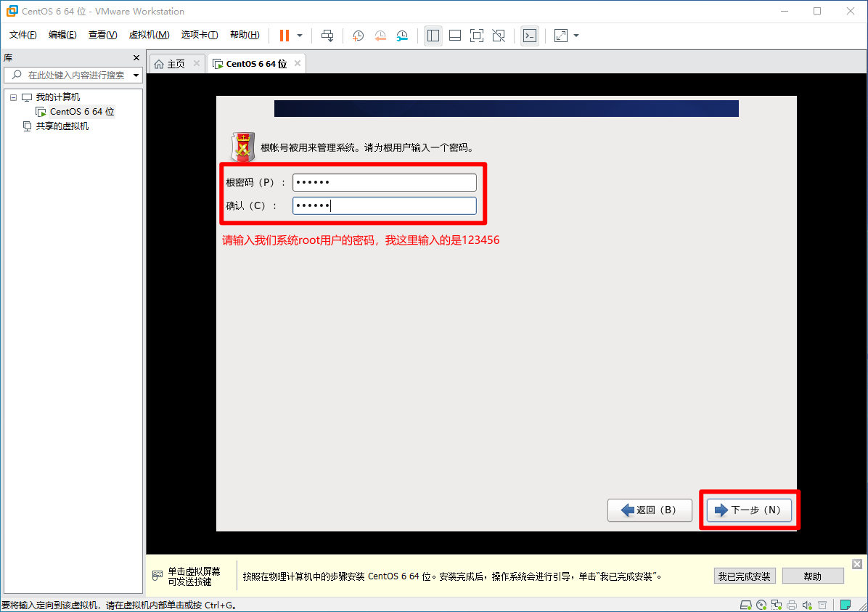Click the home icon on 主页 tab

[159, 64]
